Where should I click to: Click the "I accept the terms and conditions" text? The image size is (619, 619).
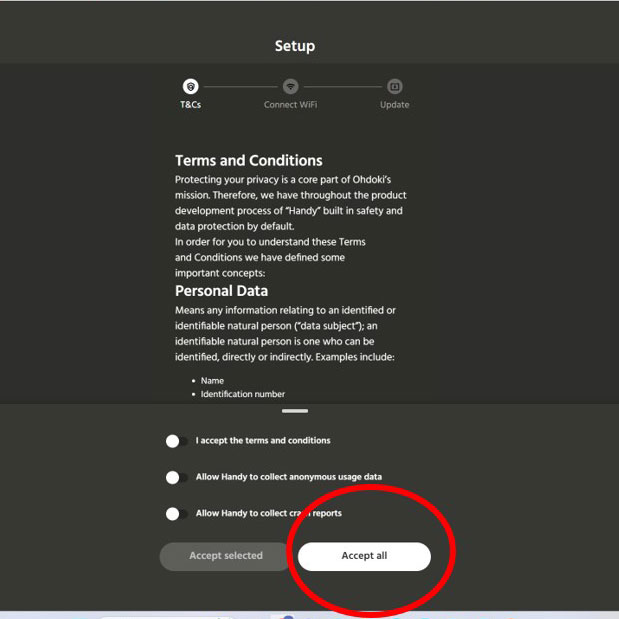[x=263, y=441]
